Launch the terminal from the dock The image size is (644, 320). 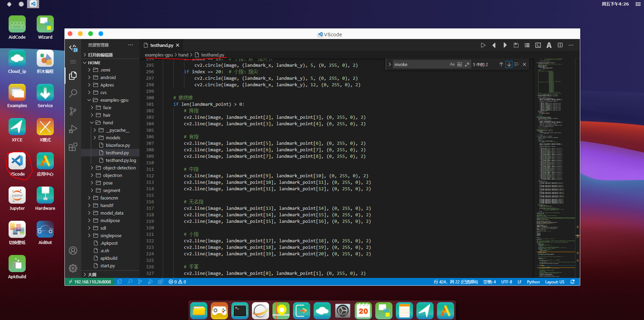pyautogui.click(x=240, y=311)
